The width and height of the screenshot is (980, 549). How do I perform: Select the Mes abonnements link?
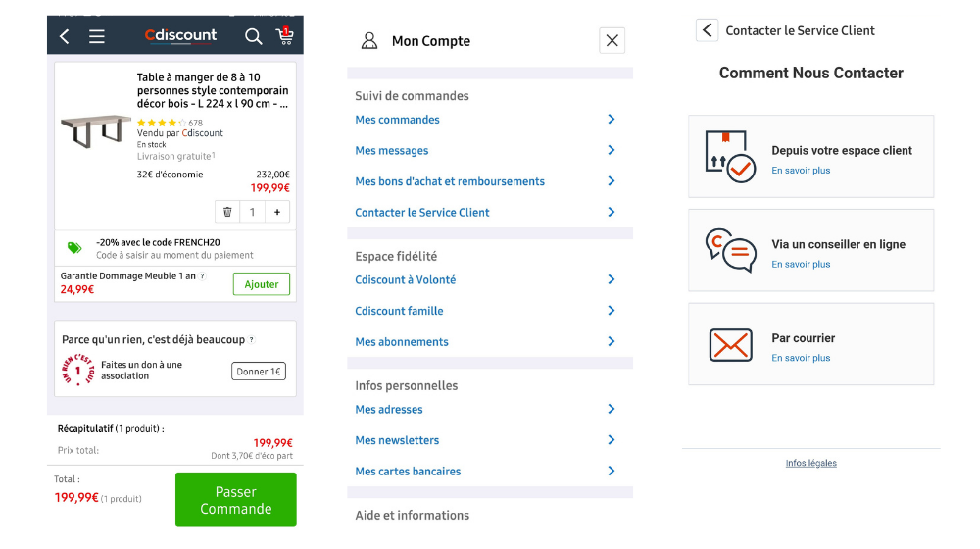pyautogui.click(x=402, y=342)
